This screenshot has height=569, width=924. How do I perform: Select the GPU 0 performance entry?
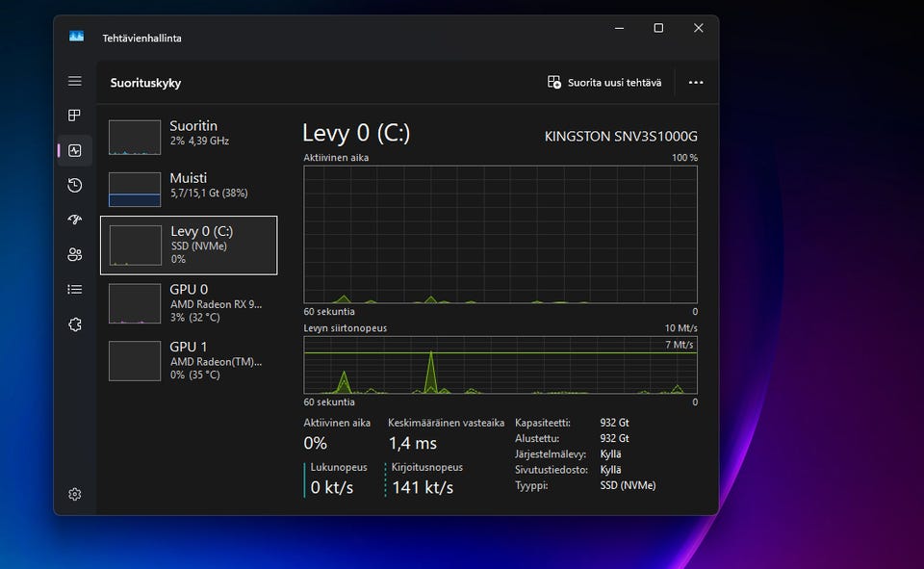pos(189,303)
